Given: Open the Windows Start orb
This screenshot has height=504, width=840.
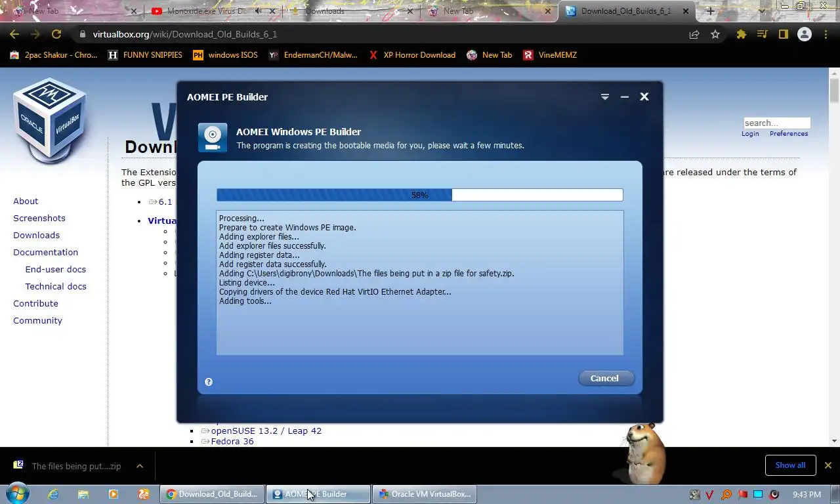Looking at the screenshot, I should click(18, 493).
